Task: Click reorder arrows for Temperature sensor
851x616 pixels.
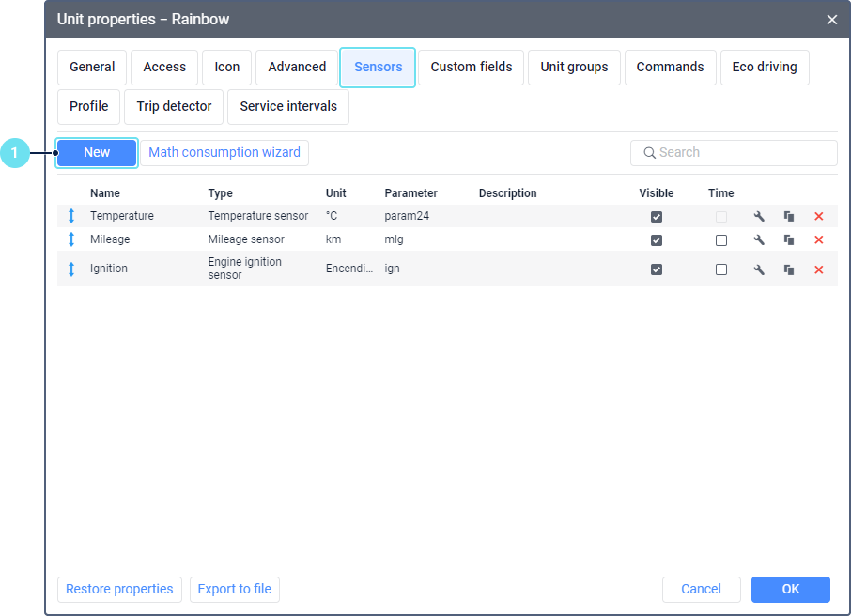Action: (71, 217)
